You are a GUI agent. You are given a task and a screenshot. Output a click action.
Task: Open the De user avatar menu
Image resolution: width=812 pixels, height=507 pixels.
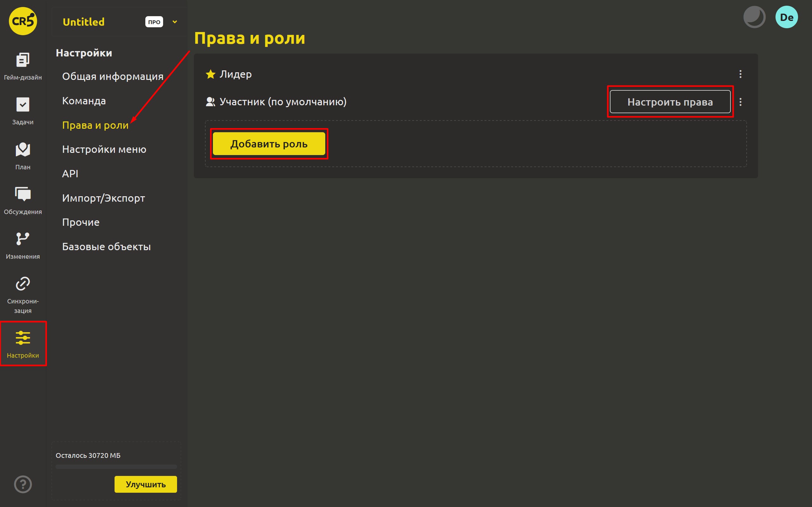click(x=787, y=17)
